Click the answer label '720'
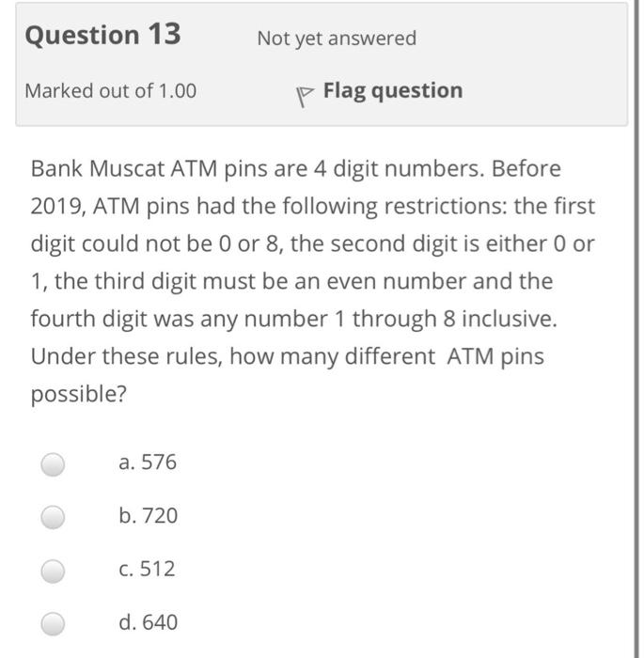The image size is (644, 658). tap(160, 515)
